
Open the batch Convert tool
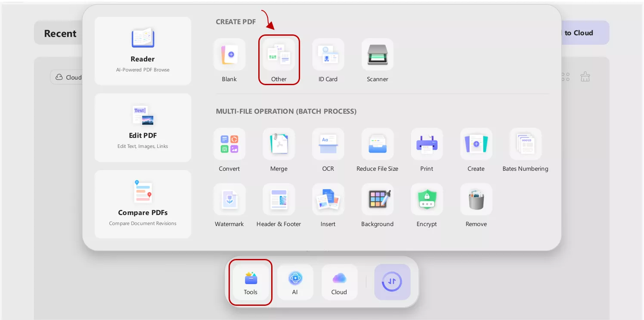(229, 144)
